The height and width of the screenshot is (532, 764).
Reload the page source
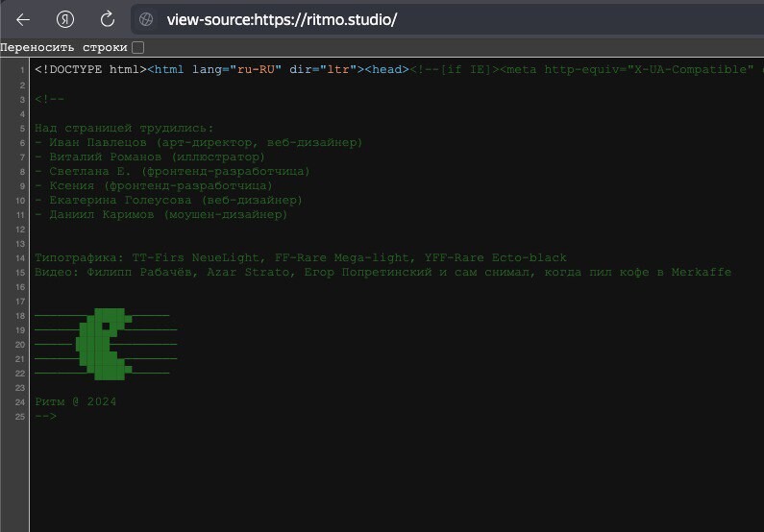(x=108, y=19)
